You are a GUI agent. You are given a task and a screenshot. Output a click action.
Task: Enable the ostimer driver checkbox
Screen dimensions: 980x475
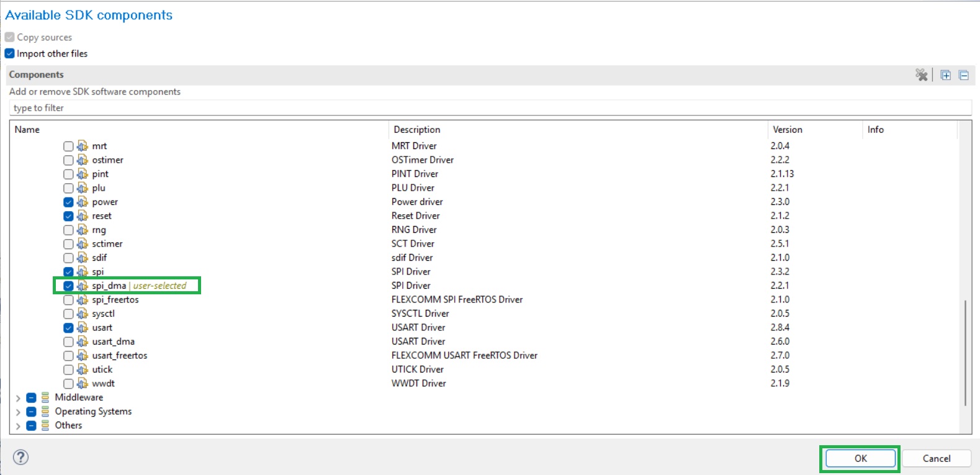tap(68, 160)
